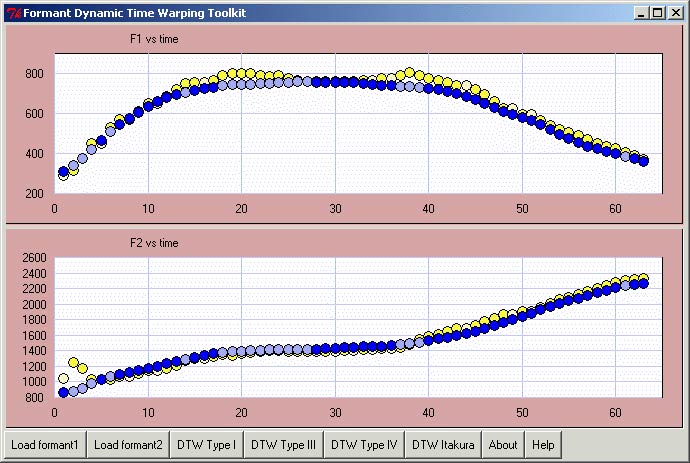The width and height of the screenshot is (690, 463).
Task: Minimize the Formant Dynamic Time Warping window
Action: coord(641,12)
